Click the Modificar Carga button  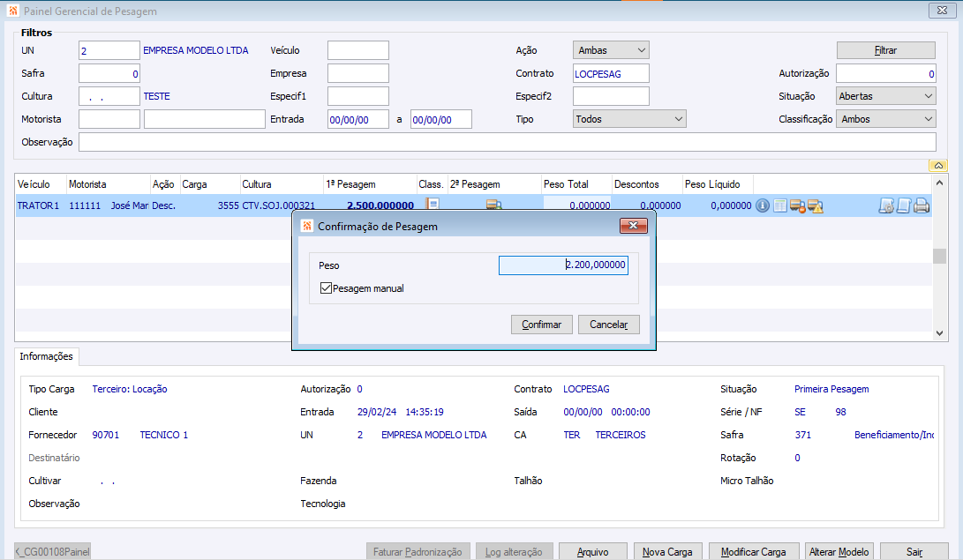[754, 551]
